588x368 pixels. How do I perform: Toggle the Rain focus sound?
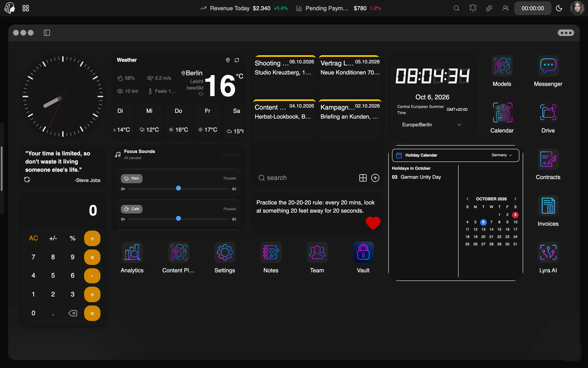click(x=132, y=178)
